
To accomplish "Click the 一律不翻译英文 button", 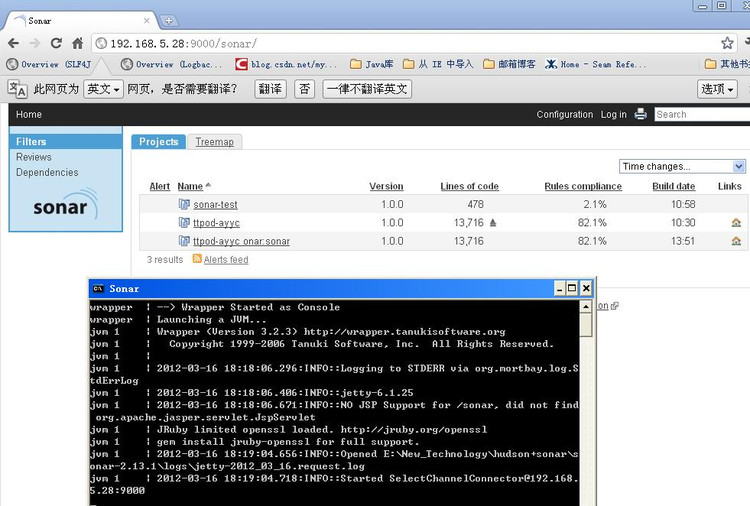I will coord(367,89).
